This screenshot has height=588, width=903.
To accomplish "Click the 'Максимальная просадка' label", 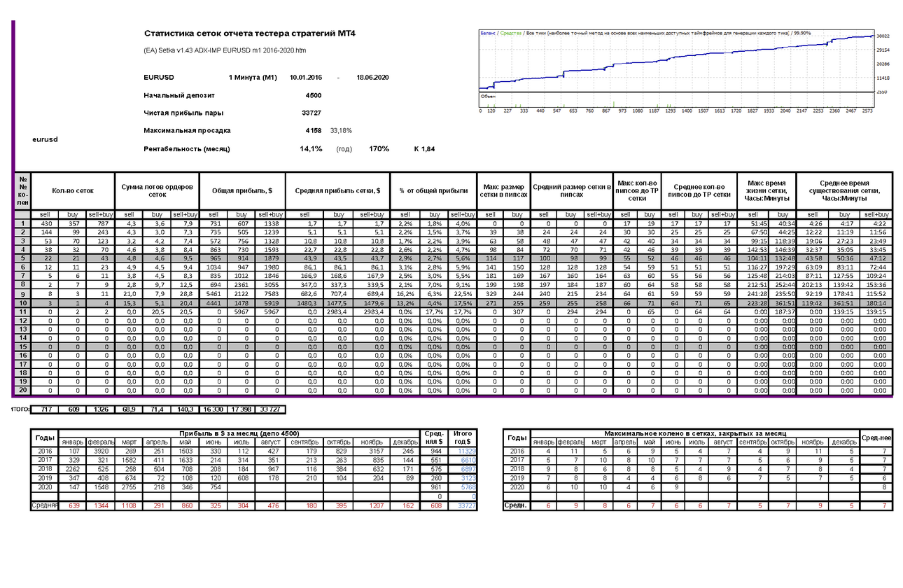I will point(186,131).
